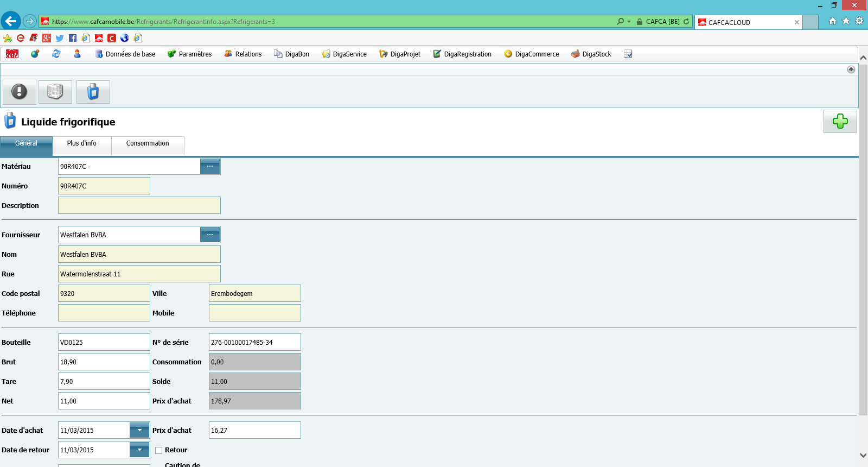Viewport: 868px width, 467px height.
Task: Click the Tare field showing 7,90
Action: pyautogui.click(x=104, y=381)
